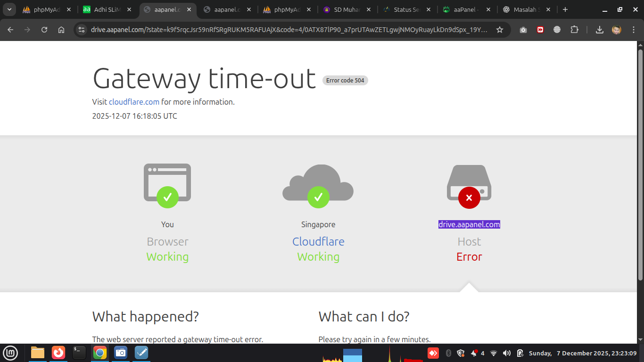Click the Cloudflare cloud status icon
The image size is (644, 362).
point(318,185)
